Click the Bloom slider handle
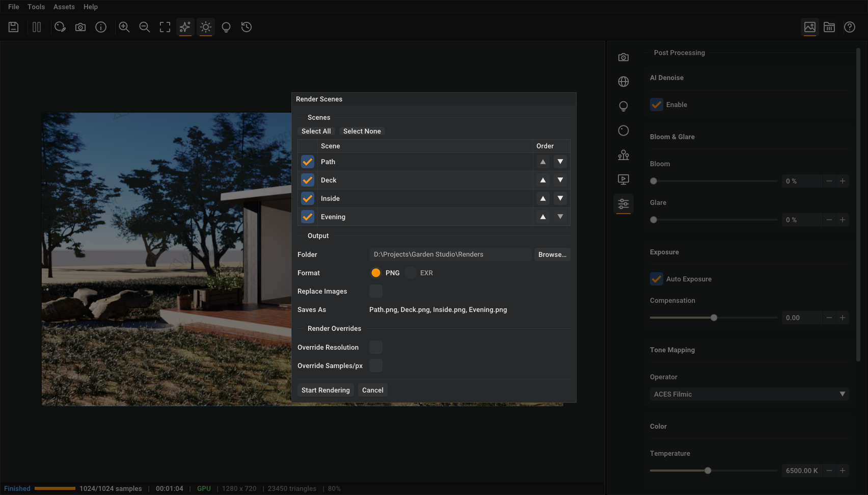Image resolution: width=868 pixels, height=495 pixels. coord(654,181)
